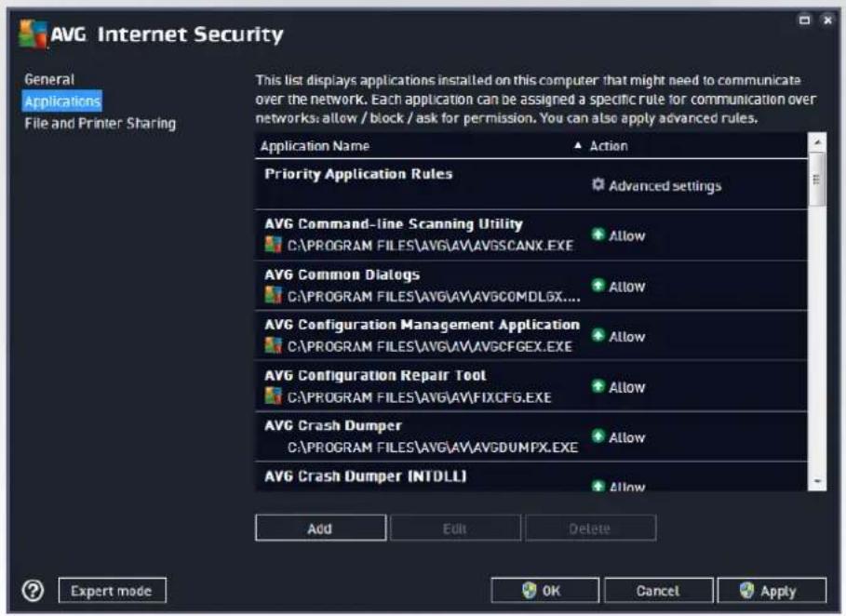Open the General settings section

click(49, 79)
